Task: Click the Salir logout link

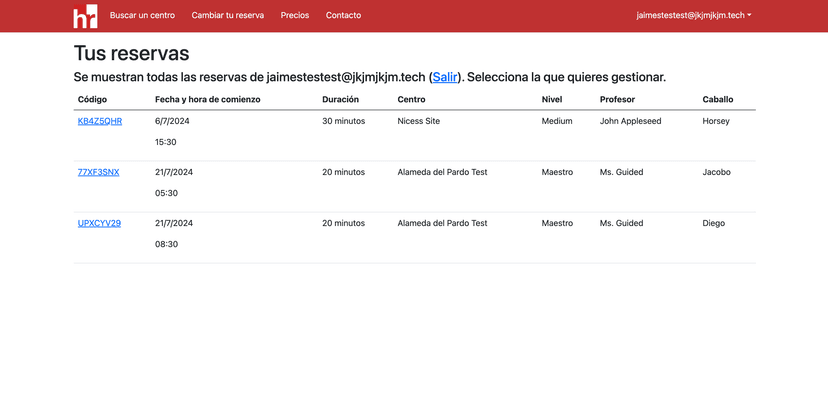Action: (x=445, y=77)
